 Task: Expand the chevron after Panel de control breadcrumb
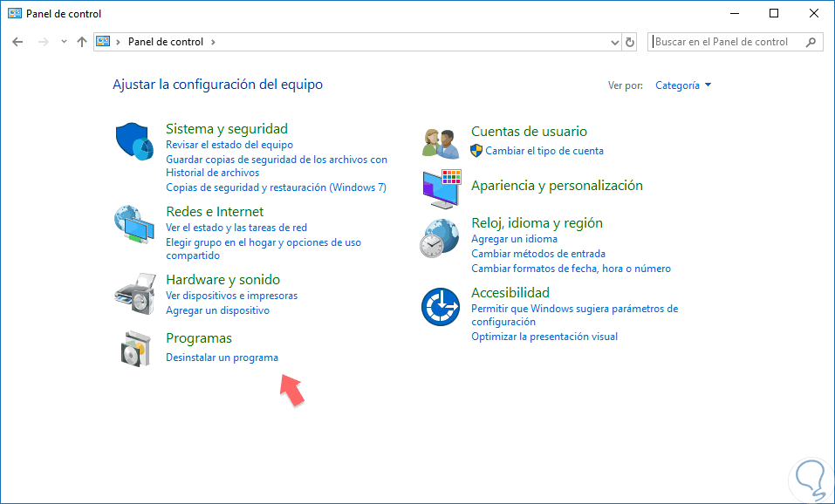[213, 42]
